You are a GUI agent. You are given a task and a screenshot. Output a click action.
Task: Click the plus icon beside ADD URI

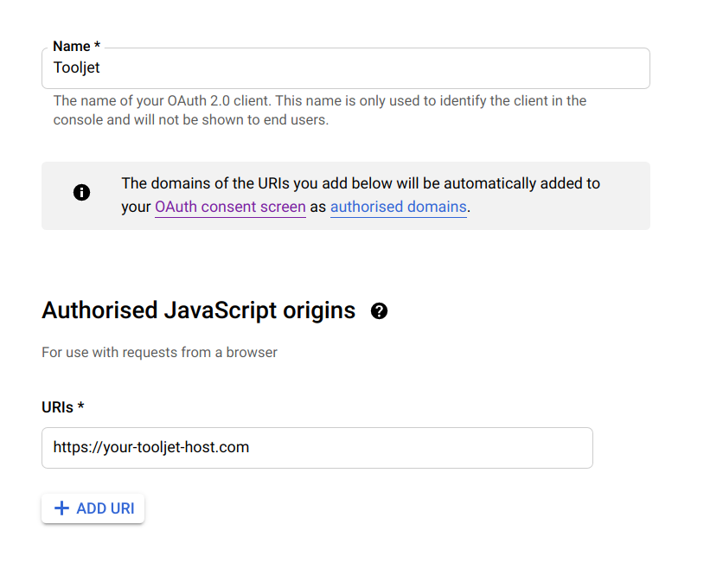tap(61, 508)
